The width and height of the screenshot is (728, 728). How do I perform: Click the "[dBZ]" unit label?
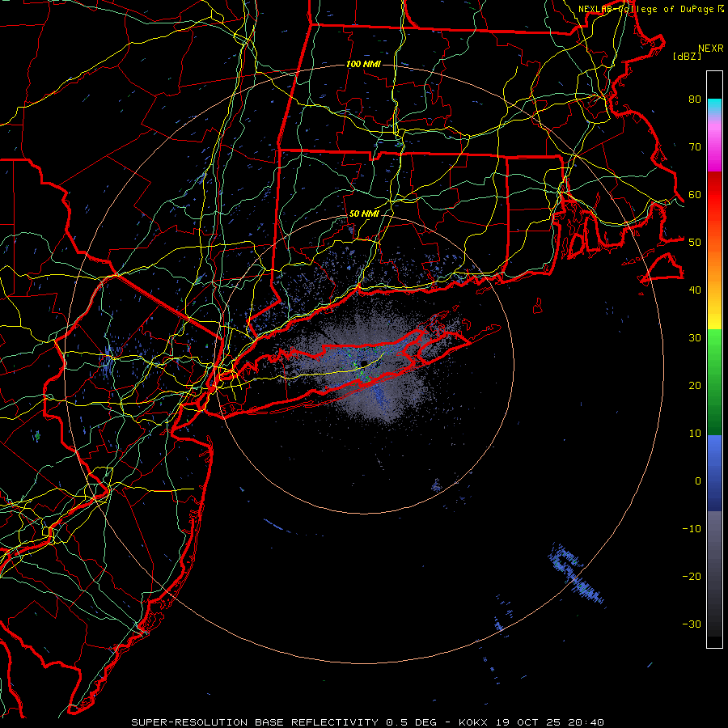click(687, 56)
